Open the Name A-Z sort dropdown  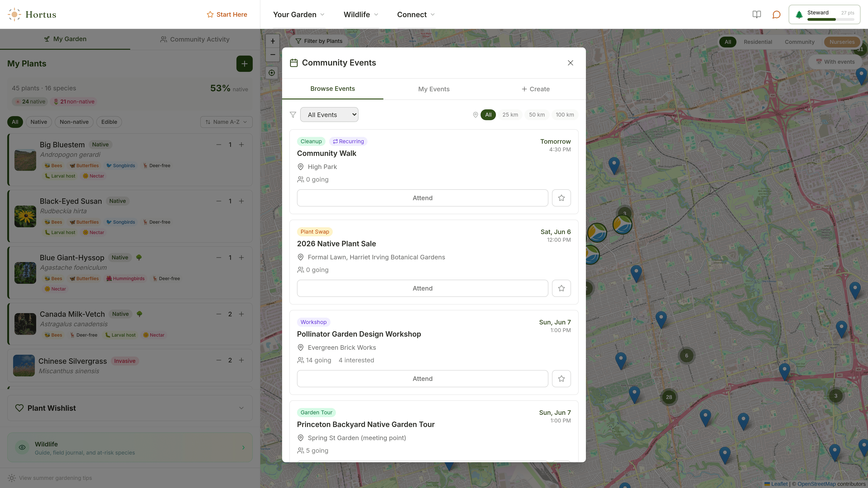[226, 122]
